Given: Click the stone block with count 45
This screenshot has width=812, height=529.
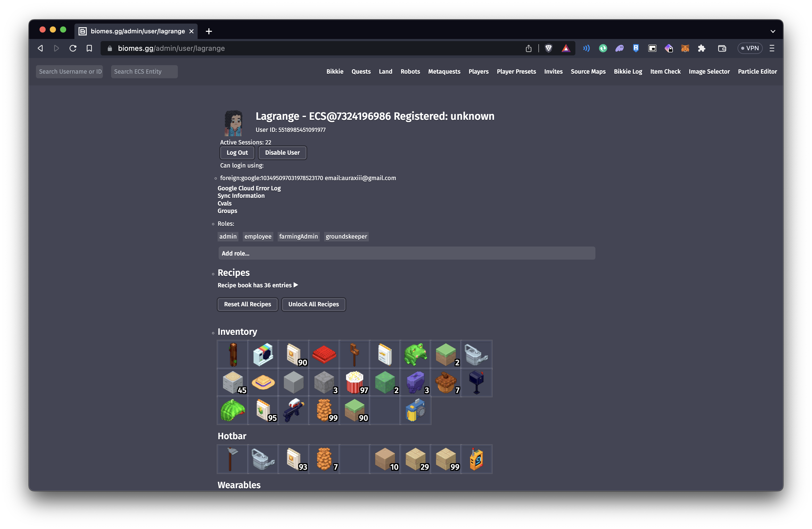Looking at the screenshot, I should point(233,382).
